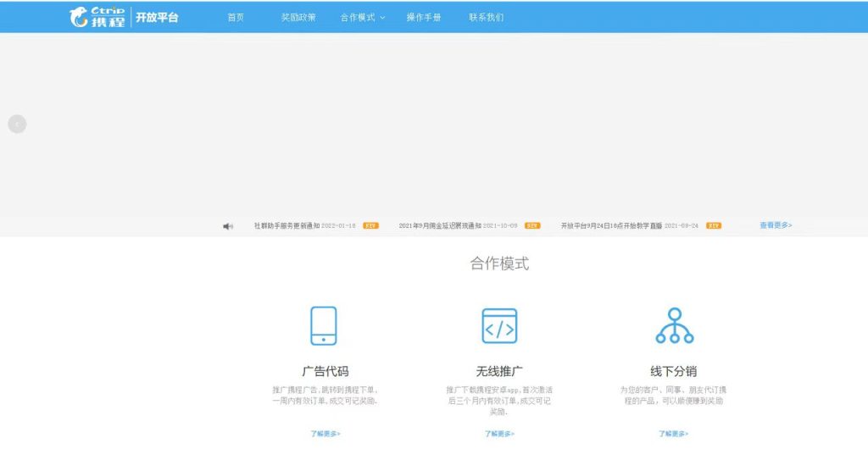This screenshot has width=868, height=471.
Task: Click the Ctrip 携程 dolphin logo
Action: click(97, 17)
